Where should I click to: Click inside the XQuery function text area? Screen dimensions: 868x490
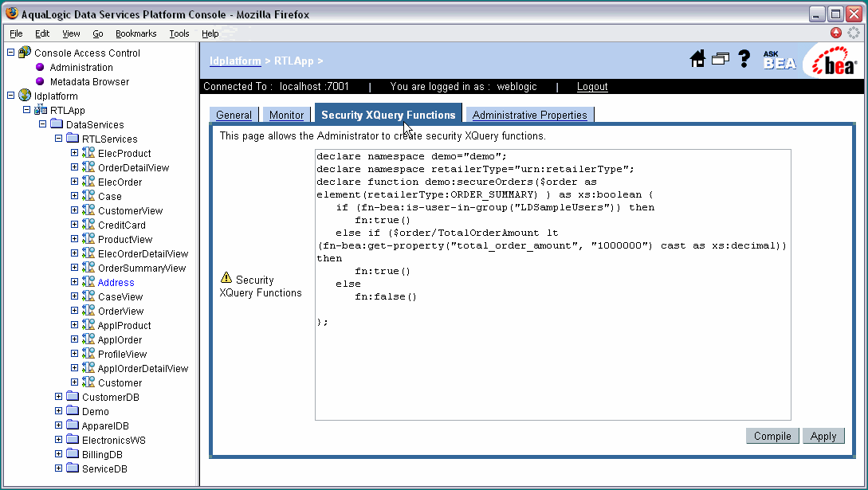tap(553, 284)
